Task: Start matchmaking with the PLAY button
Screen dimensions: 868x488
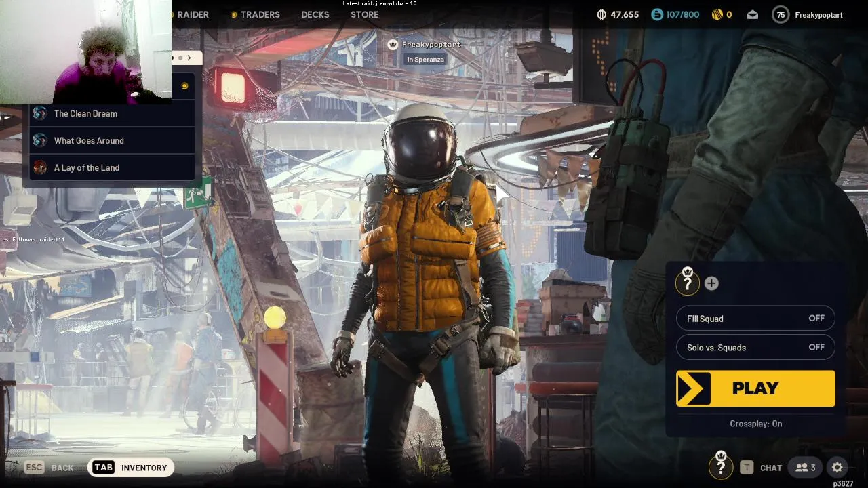Action: pyautogui.click(x=755, y=388)
